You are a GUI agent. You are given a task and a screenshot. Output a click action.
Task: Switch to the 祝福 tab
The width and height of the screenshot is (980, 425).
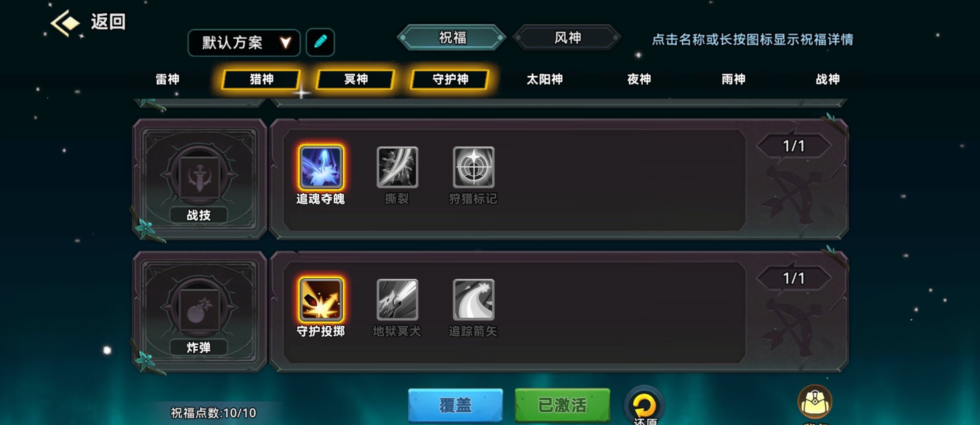point(452,38)
